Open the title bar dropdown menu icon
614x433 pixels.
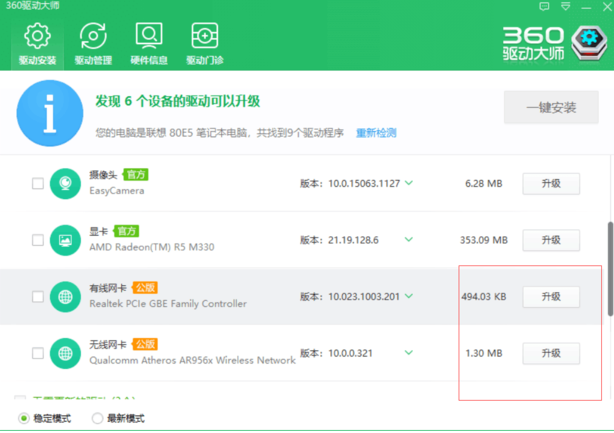(x=565, y=6)
